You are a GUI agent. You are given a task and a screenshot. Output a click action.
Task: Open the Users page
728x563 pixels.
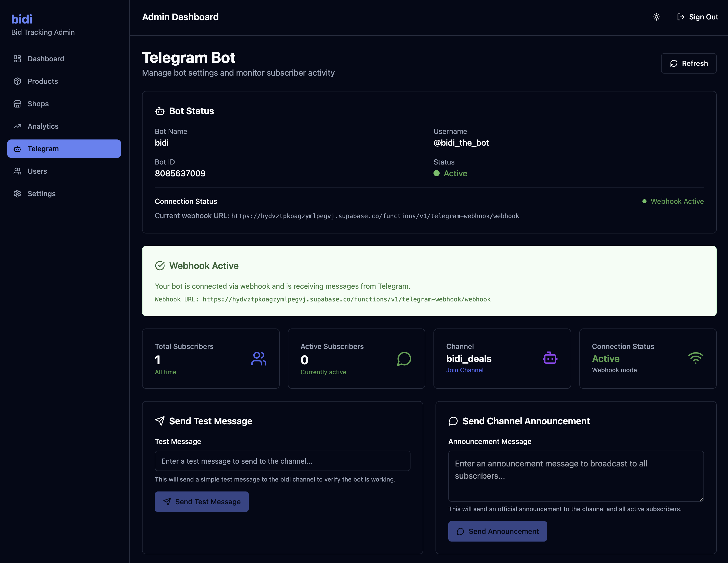37,171
